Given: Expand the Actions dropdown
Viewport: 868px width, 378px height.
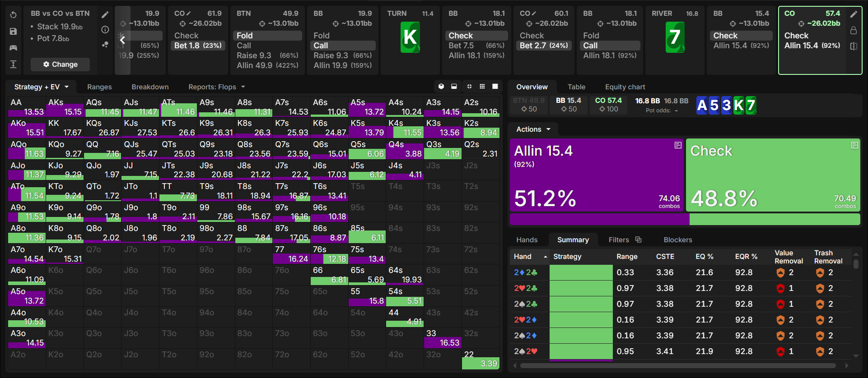Looking at the screenshot, I should click(x=533, y=129).
